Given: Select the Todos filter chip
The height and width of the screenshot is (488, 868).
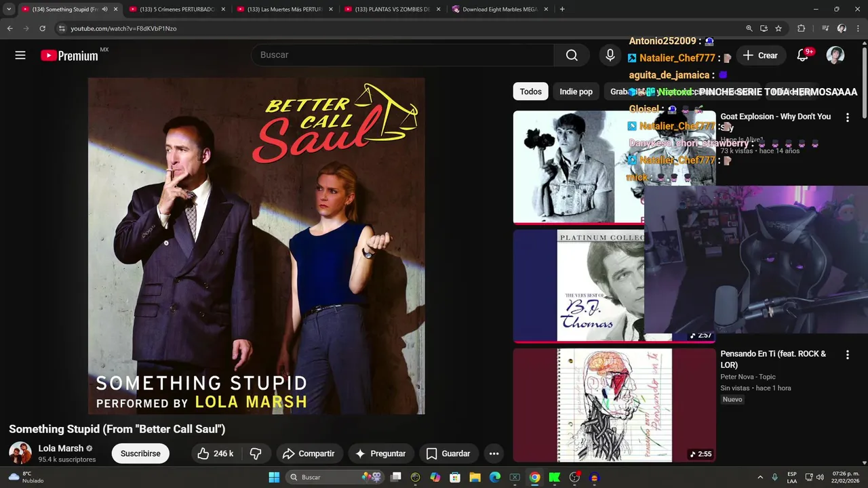Looking at the screenshot, I should tap(531, 91).
